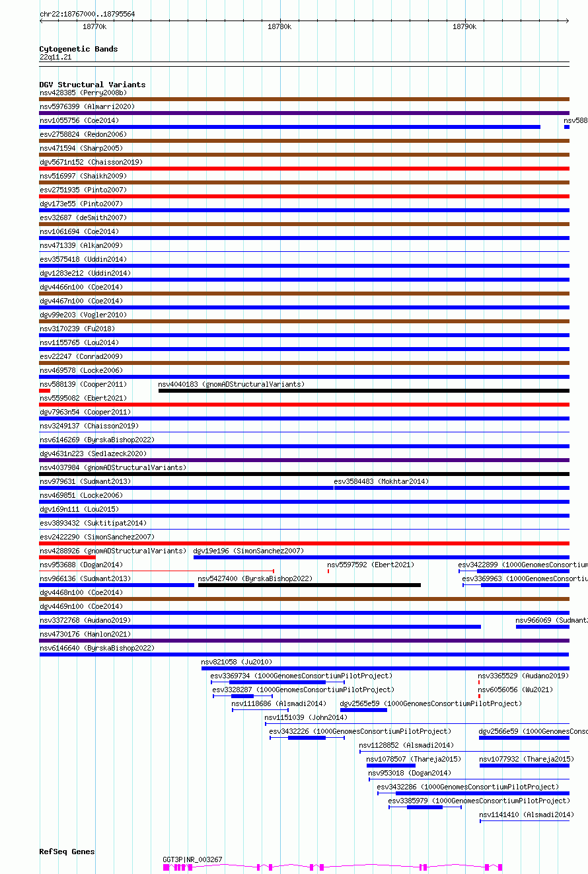588x874 pixels.
Task: Open nsv821058 (Ju2010) variant
Action: click(237, 662)
